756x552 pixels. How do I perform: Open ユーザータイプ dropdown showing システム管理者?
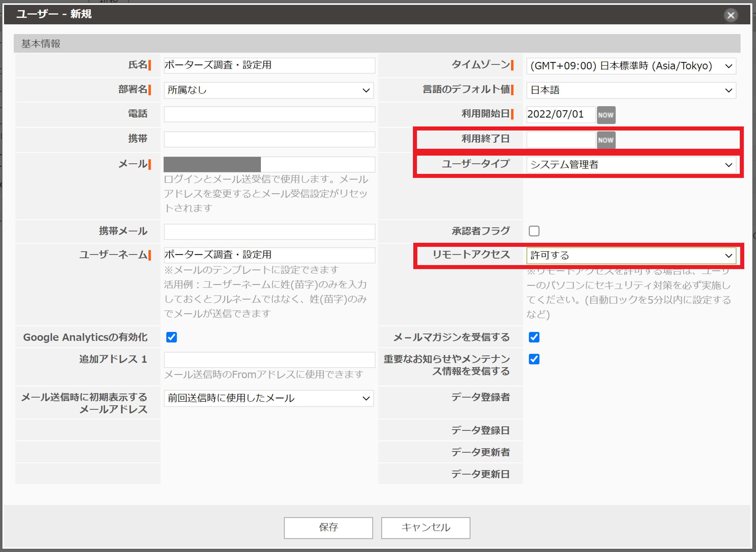pos(631,165)
